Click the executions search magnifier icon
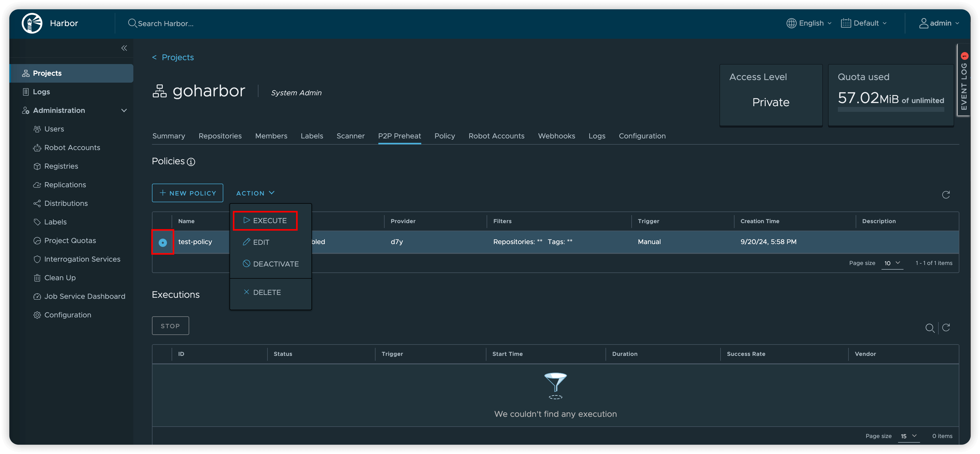 [x=929, y=328]
